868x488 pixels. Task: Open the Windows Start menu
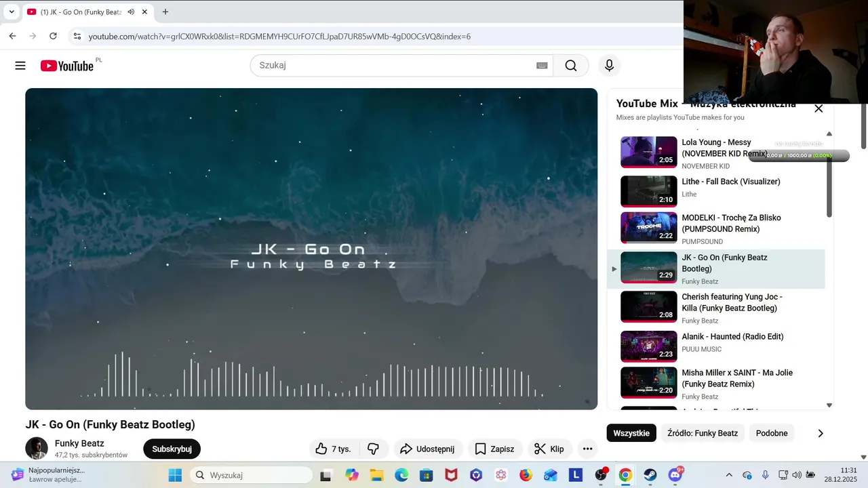click(175, 475)
